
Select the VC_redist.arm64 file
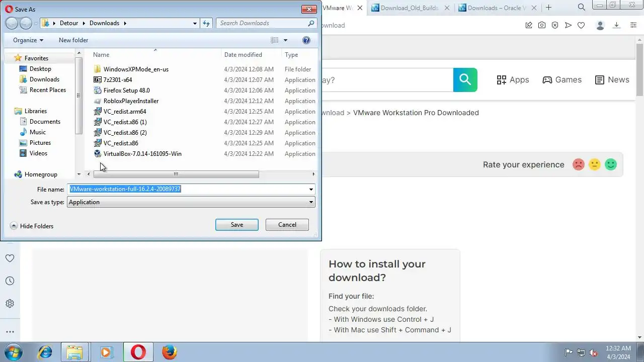point(125,112)
